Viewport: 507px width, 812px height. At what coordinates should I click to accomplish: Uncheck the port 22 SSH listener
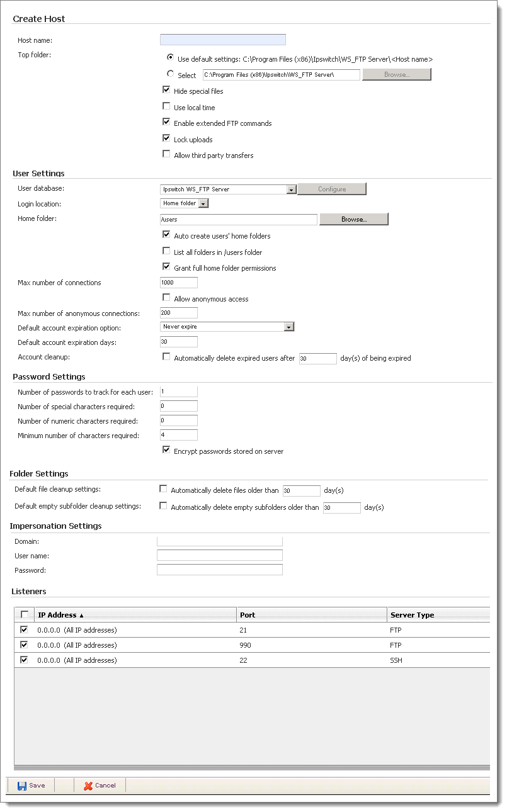pos(25,660)
